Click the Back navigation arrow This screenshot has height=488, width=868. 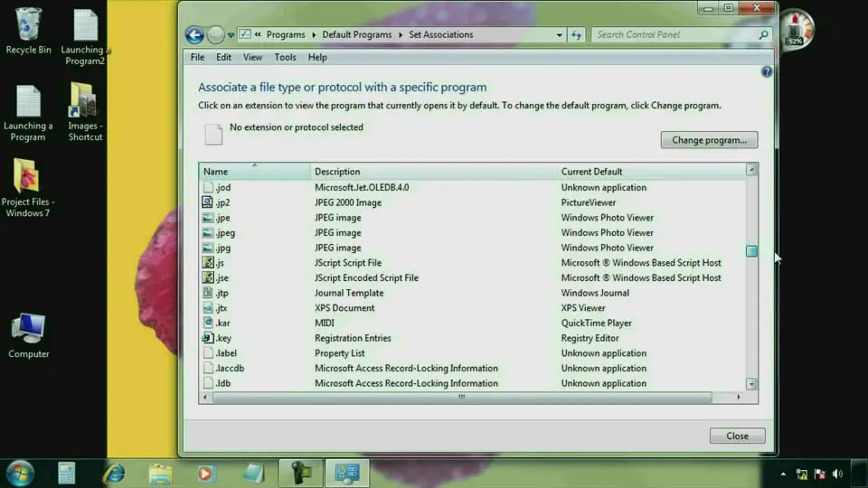(x=194, y=35)
